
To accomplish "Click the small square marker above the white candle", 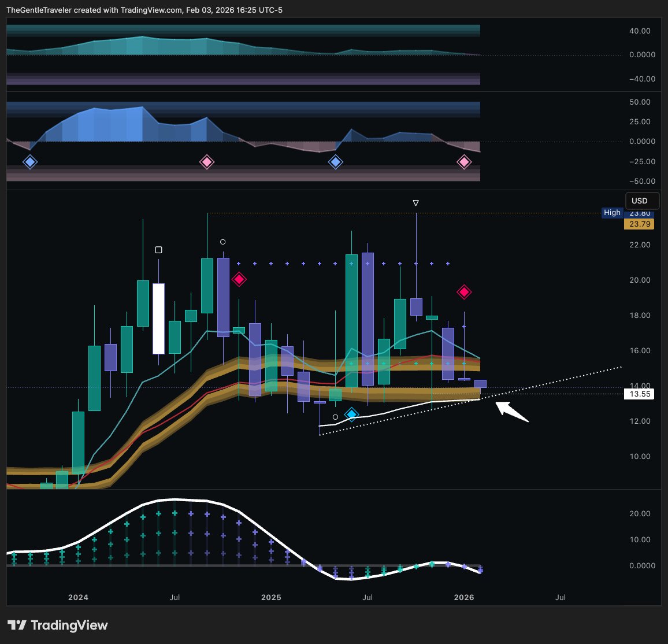I will 158,250.
